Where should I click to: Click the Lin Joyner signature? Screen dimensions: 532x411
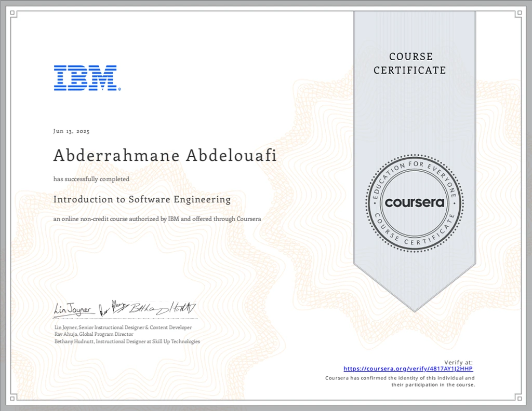pyautogui.click(x=74, y=309)
